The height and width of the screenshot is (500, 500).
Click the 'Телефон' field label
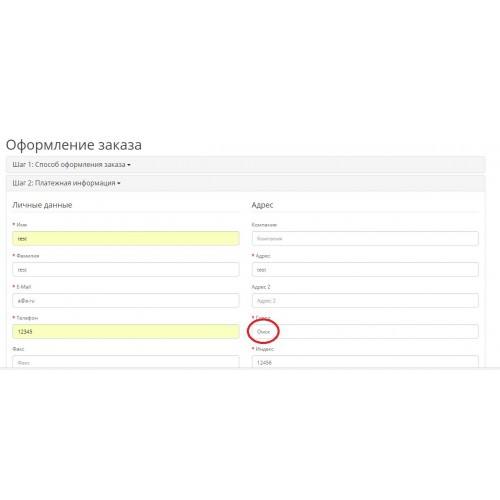coord(27,318)
